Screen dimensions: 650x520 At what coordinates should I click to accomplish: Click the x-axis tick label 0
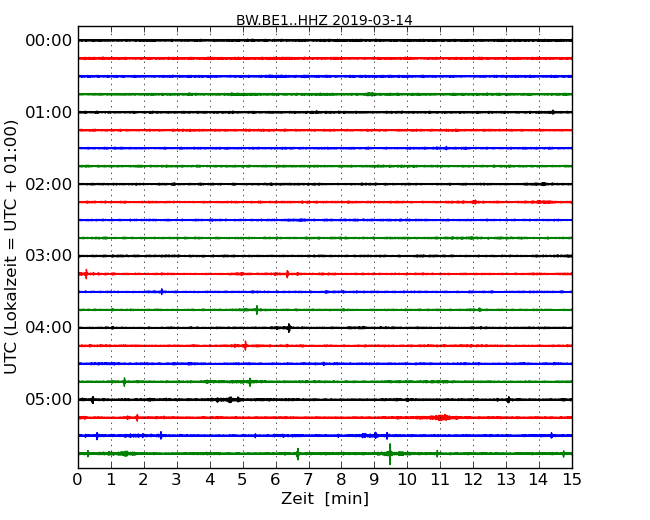pyautogui.click(x=78, y=480)
